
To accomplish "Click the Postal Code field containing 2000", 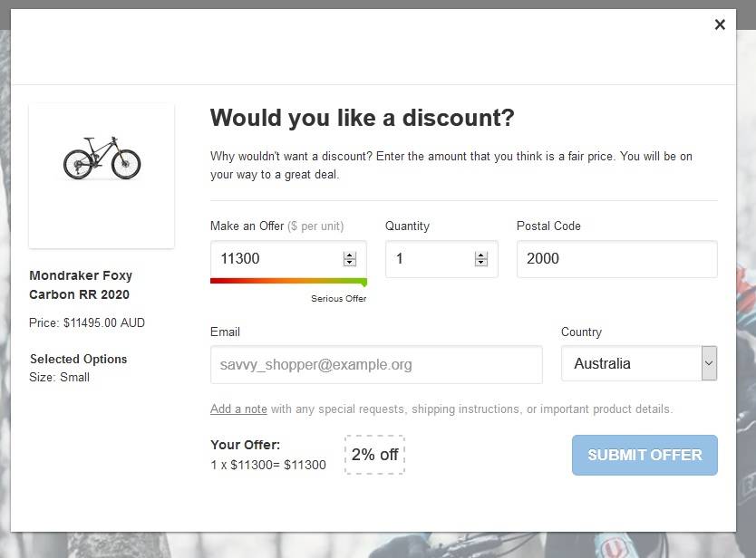I will (x=616, y=259).
